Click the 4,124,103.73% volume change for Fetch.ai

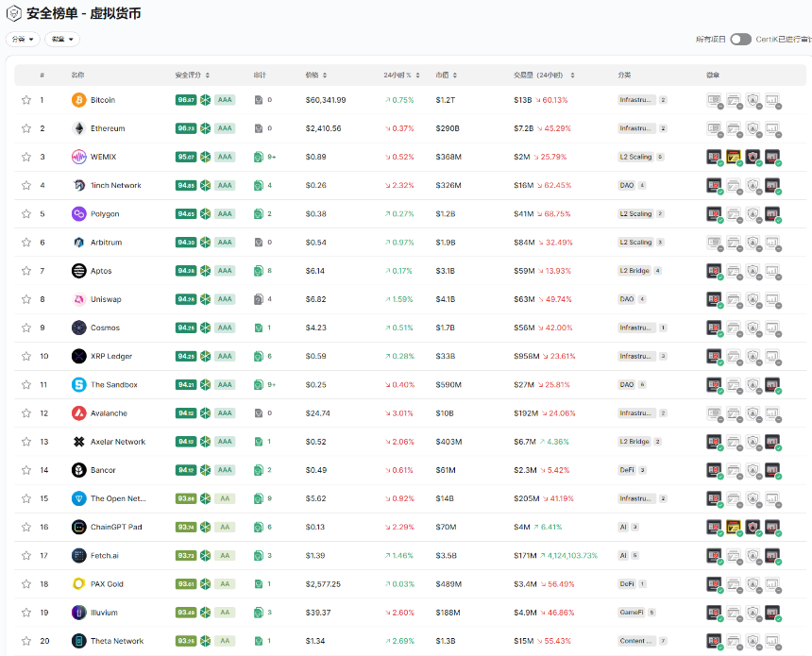[x=572, y=556]
